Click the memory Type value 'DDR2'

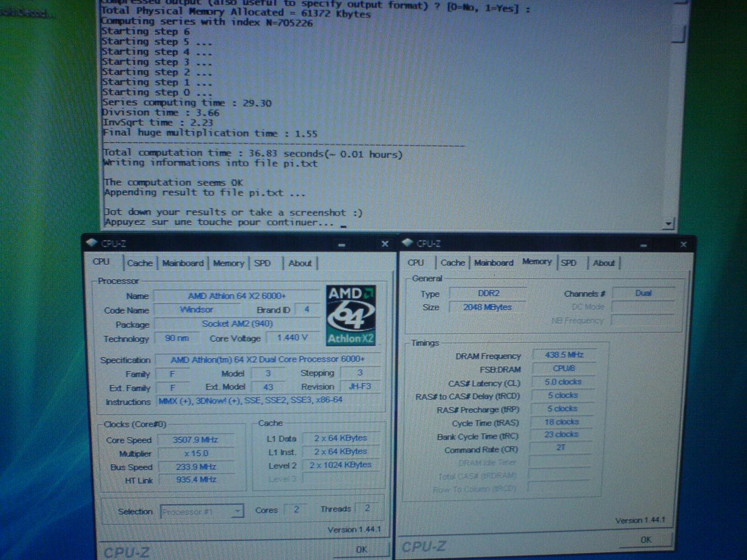click(488, 293)
